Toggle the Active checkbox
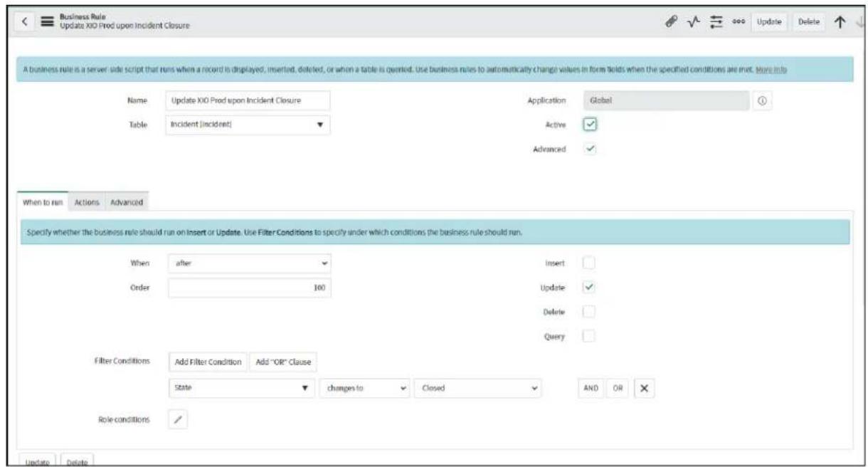Image resolution: width=868 pixels, height=467 pixels. coord(590,125)
